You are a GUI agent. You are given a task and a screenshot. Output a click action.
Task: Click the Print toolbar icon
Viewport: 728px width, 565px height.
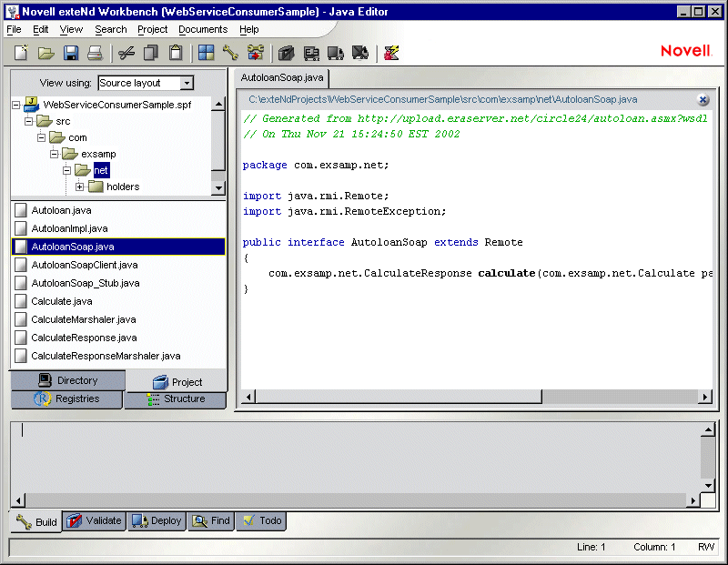pos(96,54)
